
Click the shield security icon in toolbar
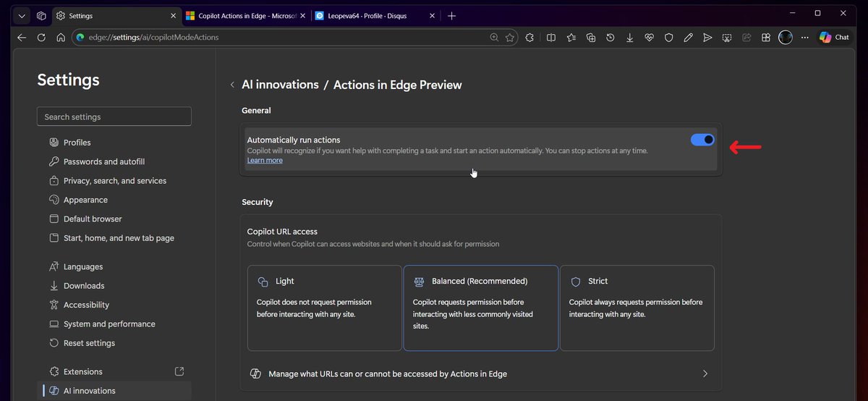tap(669, 38)
